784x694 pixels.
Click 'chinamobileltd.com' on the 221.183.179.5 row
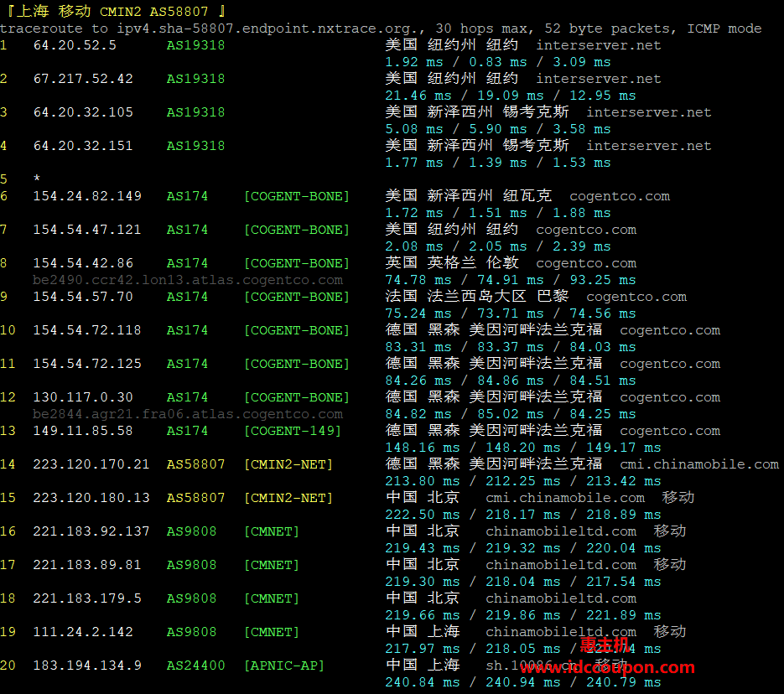click(x=561, y=598)
